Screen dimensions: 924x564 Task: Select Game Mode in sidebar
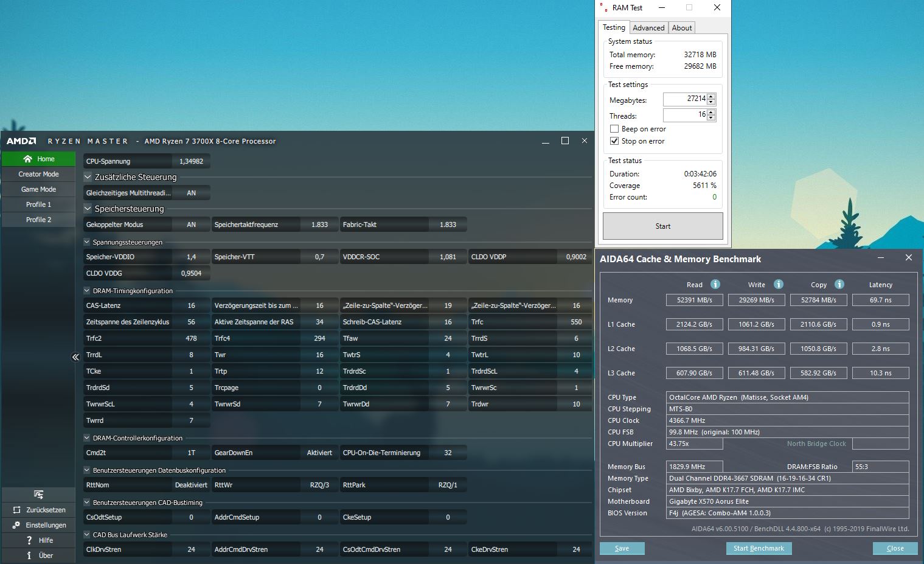[38, 189]
